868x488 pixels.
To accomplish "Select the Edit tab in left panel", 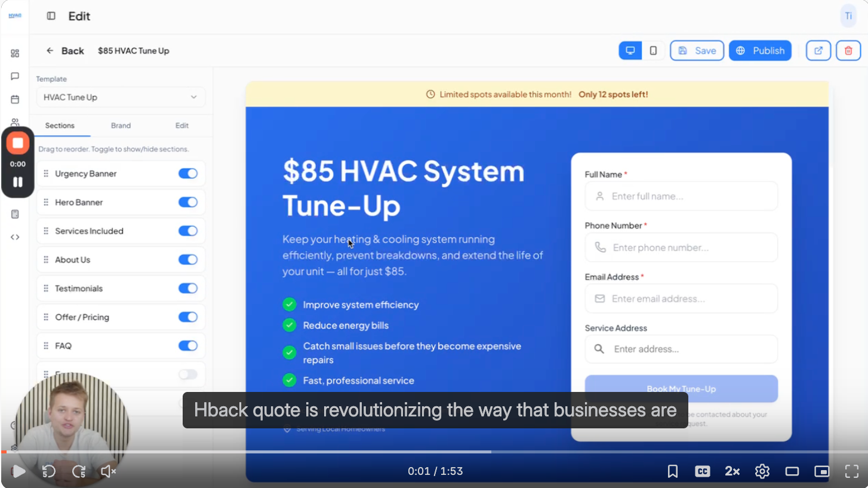I will tap(182, 126).
